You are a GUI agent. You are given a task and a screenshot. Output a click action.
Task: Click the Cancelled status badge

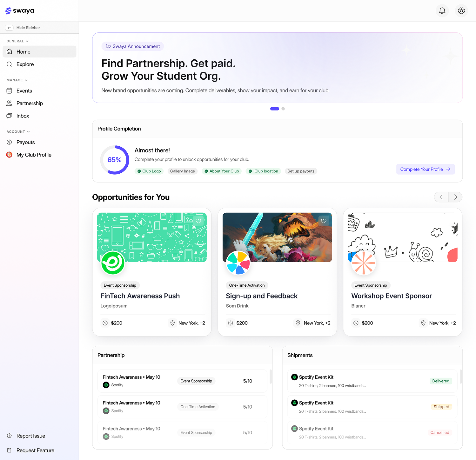440,432
